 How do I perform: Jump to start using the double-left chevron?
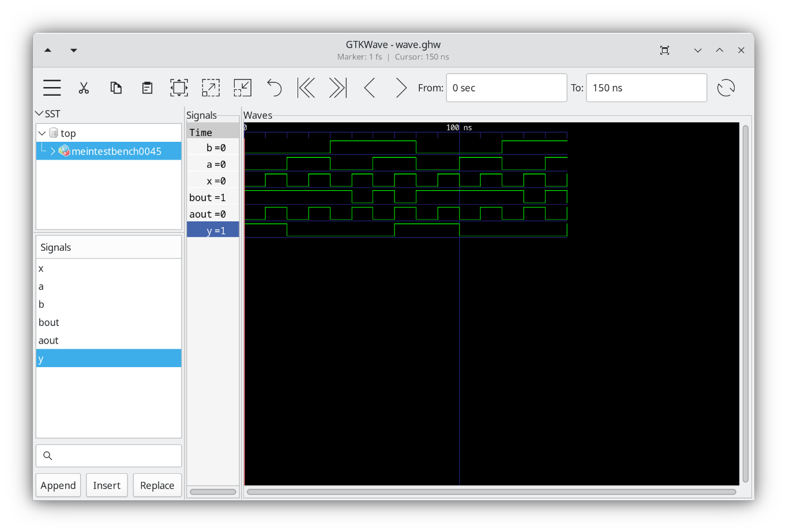[x=306, y=88]
